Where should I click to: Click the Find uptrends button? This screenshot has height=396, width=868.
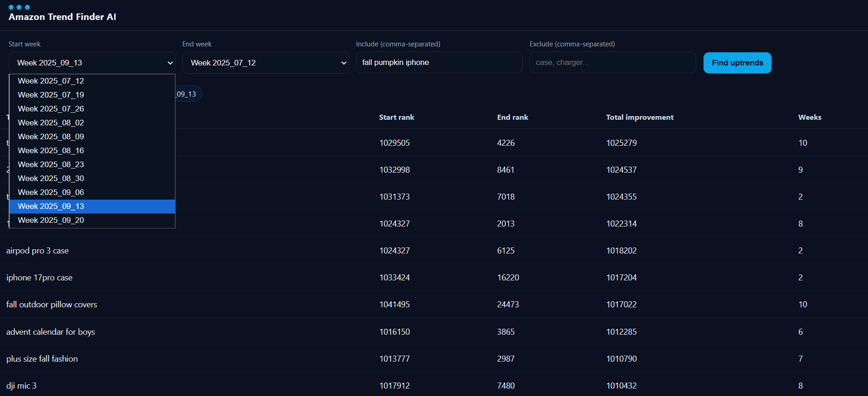pos(737,63)
